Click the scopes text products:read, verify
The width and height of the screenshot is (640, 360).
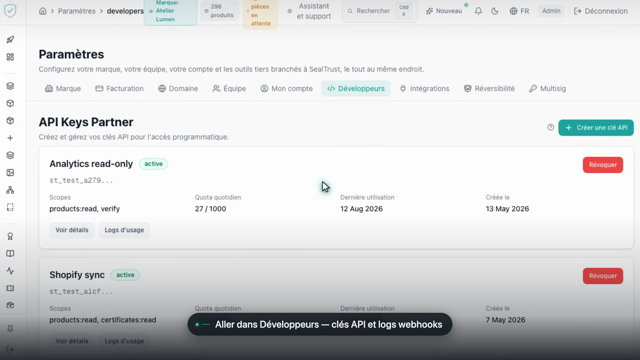[x=84, y=209]
